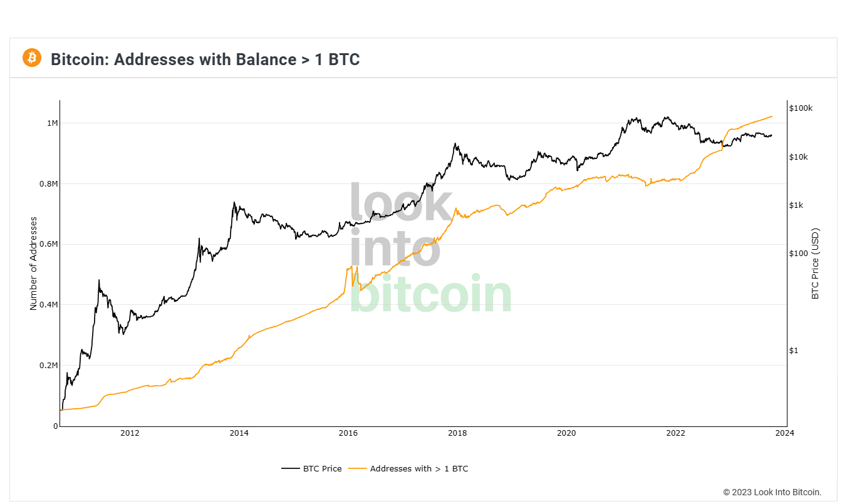Click the 2024 x-axis tick label
Viewport: 847px width, 504px height.
(784, 433)
